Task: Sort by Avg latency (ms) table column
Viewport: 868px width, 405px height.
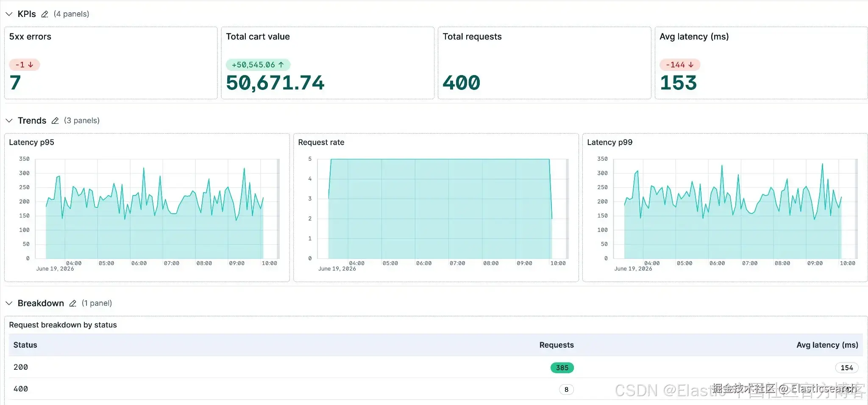Action: (827, 345)
